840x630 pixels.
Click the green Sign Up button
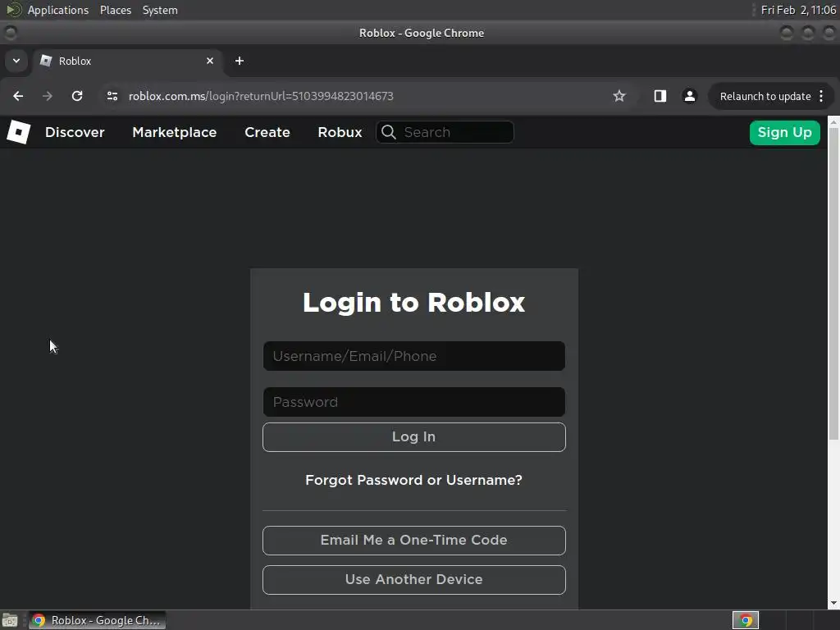click(x=785, y=132)
